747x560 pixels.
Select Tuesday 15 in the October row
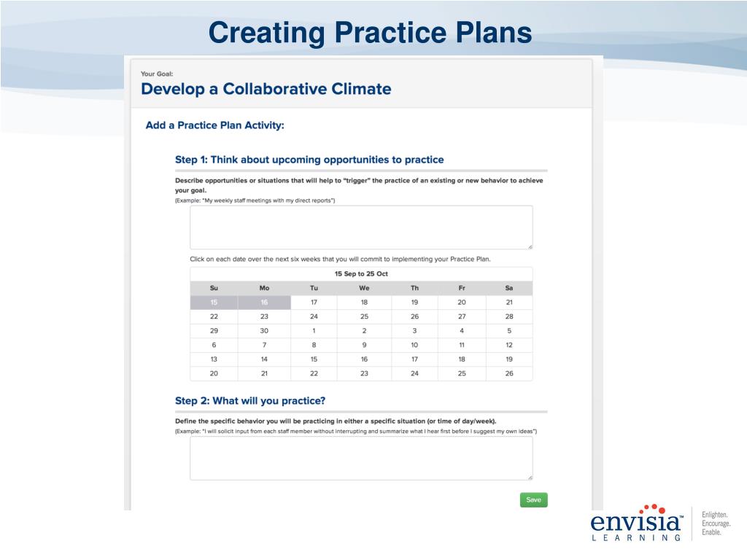coord(314,359)
